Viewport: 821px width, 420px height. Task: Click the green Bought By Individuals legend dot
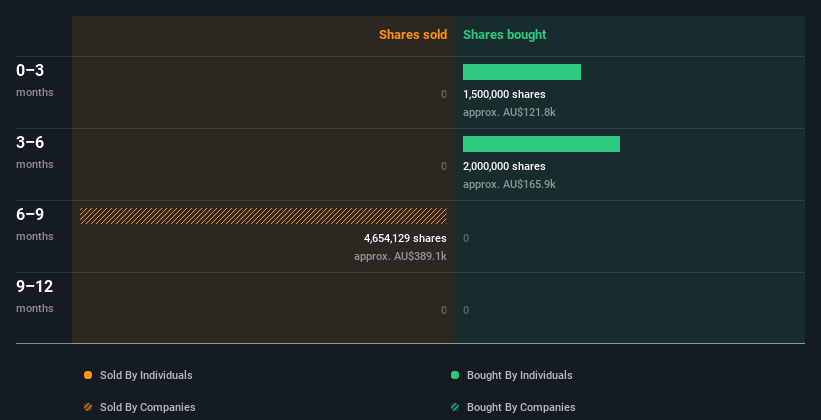coord(455,375)
